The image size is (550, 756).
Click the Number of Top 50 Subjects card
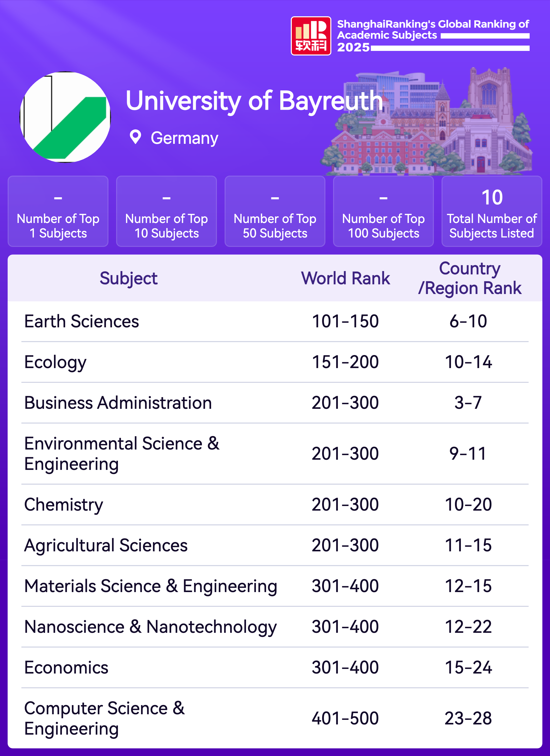pos(275,211)
